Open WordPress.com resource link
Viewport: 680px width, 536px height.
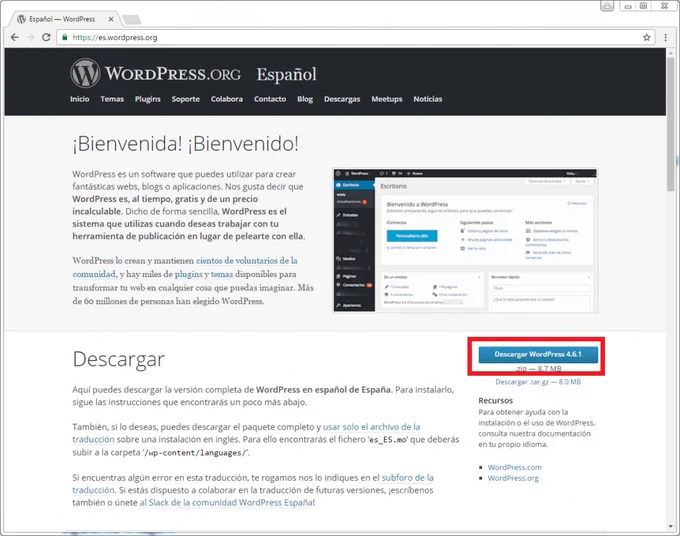point(514,467)
